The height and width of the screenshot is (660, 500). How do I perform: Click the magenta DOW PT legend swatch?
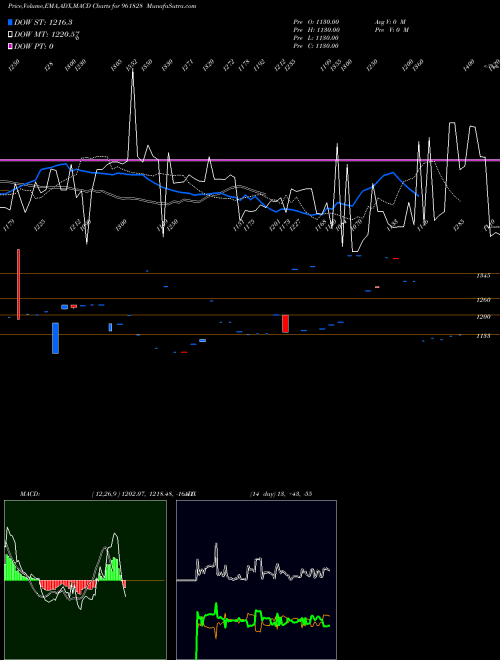[x=10, y=46]
